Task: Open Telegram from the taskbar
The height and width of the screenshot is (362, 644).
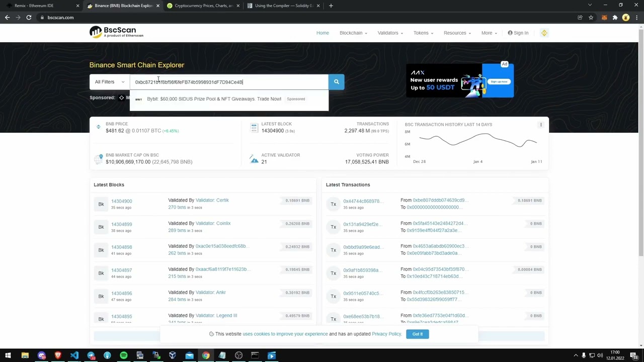Action: pyautogui.click(x=91, y=355)
